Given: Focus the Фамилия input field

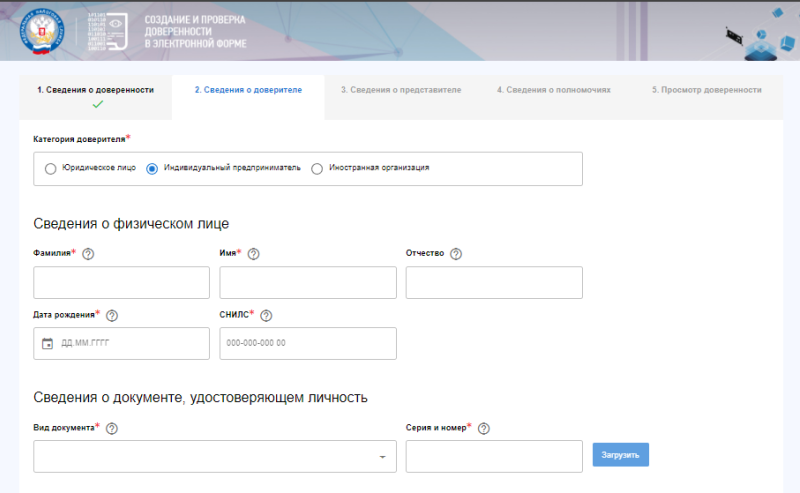Looking at the screenshot, I should [x=121, y=282].
